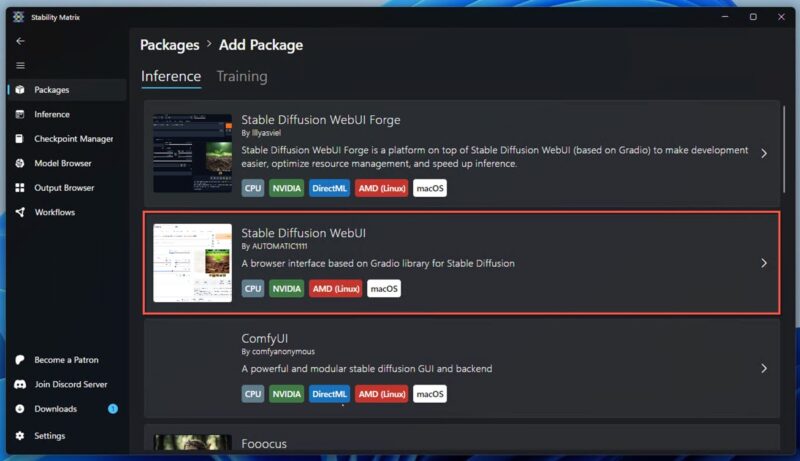800x461 pixels.
Task: Click NVIDIA badge on ComfyUI card
Action: [x=286, y=394]
